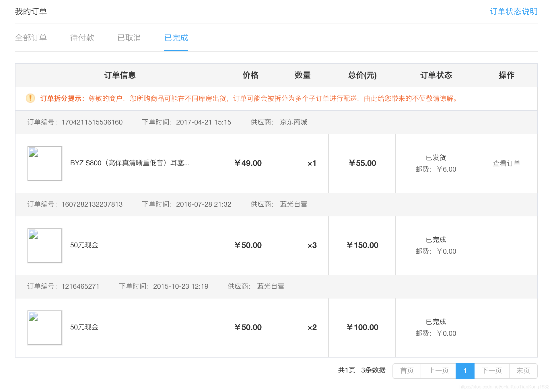552x392 pixels.
Task: Go to 首页 in pagination
Action: tap(407, 371)
